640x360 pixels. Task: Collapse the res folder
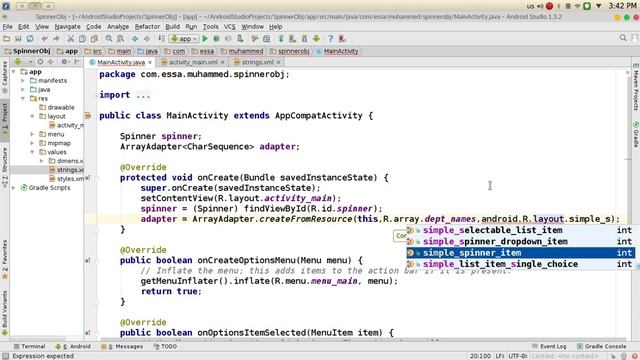tap(23, 98)
